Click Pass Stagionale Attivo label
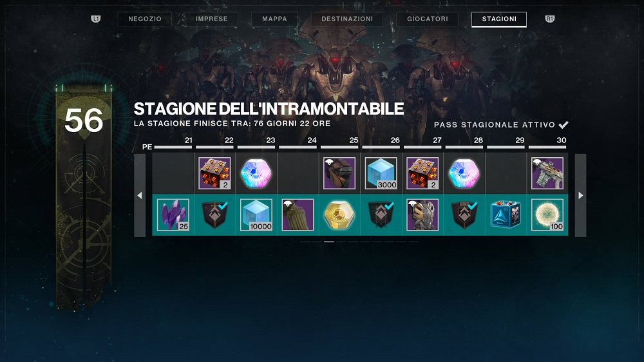 tap(495, 124)
